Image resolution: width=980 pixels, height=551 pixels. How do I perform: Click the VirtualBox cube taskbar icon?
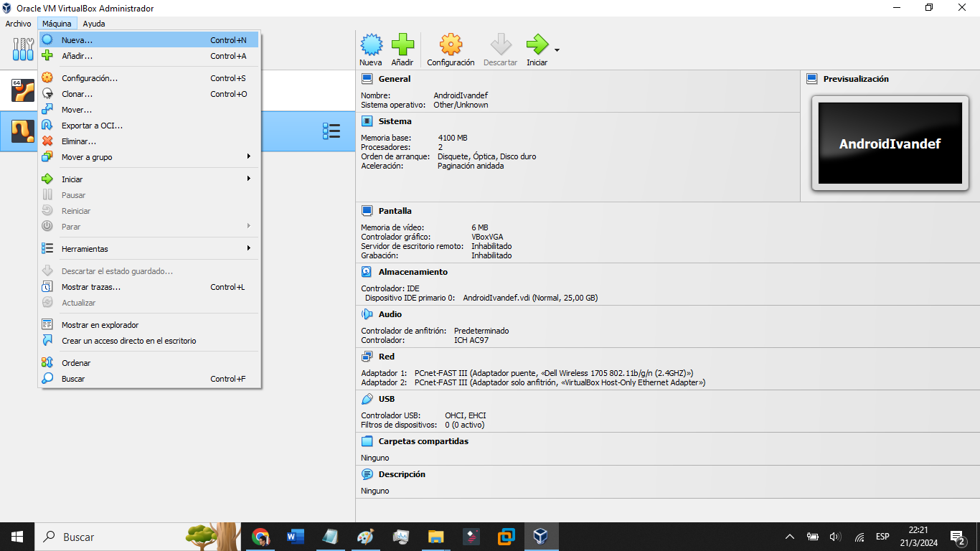541,537
